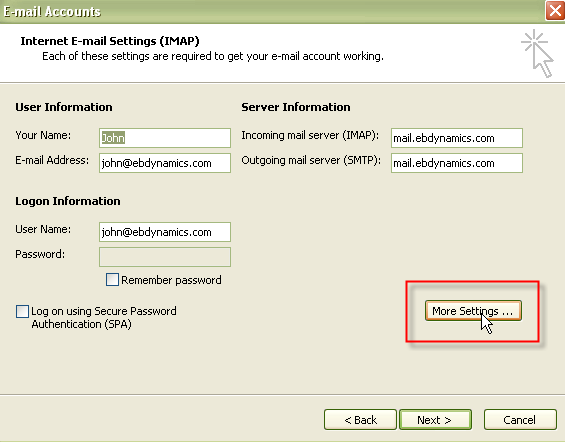Focus the User Name field under Logon Information

tap(165, 232)
